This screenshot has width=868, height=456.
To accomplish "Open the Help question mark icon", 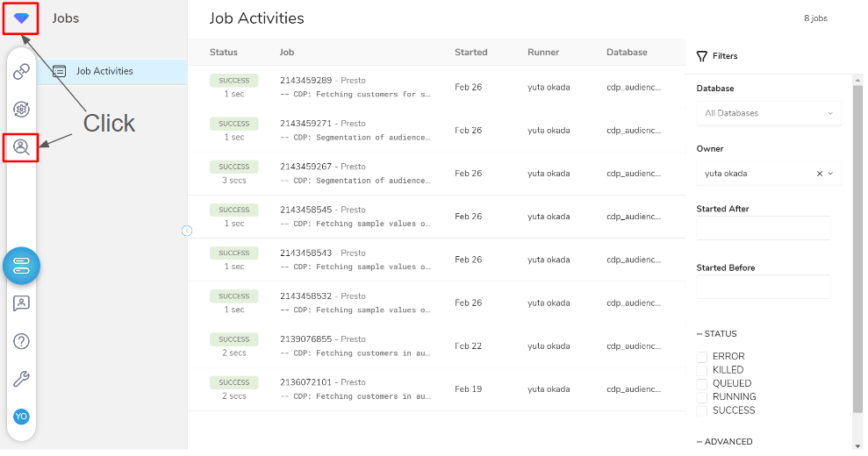I will pos(21,341).
